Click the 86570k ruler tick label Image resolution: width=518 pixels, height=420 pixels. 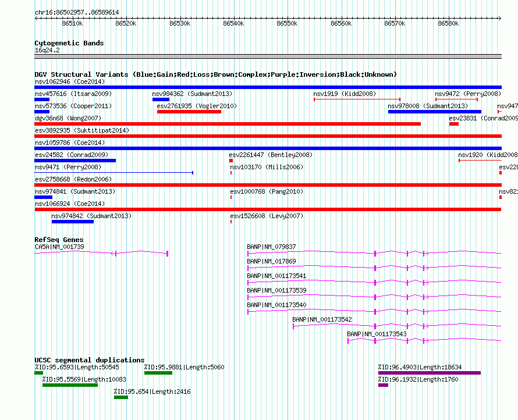395,23
